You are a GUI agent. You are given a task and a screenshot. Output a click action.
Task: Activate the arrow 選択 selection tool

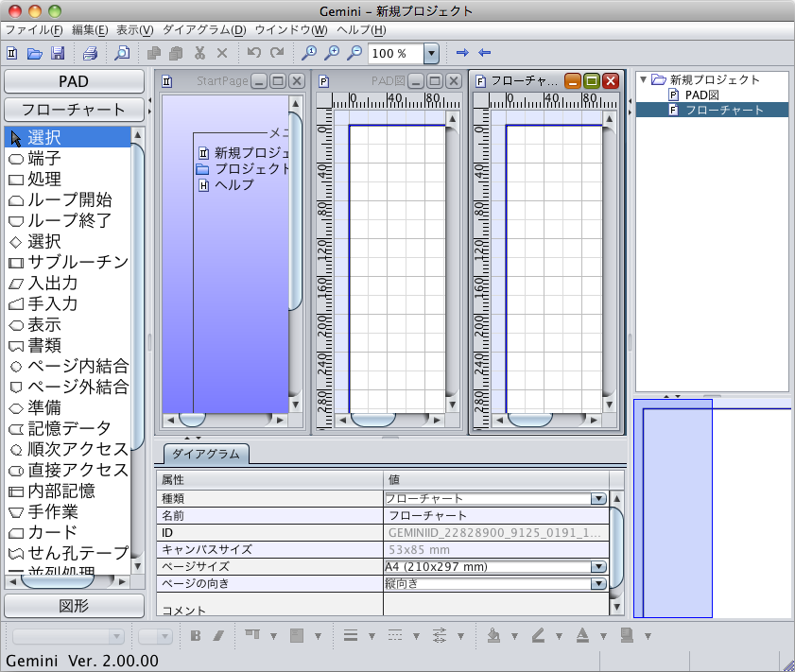[67, 137]
